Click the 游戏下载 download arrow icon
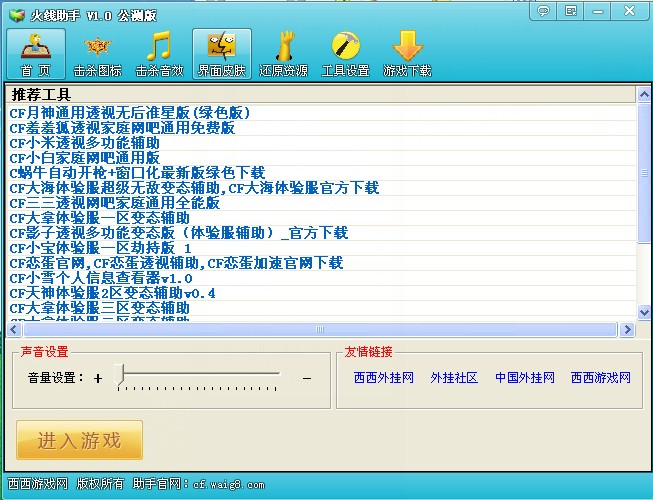The width and height of the screenshot is (653, 500). click(x=407, y=54)
